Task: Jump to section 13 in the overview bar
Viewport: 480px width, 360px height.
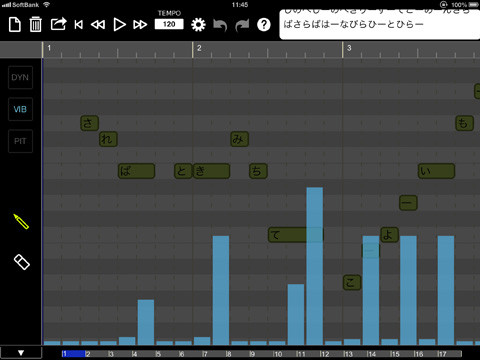Action: pyautogui.click(x=355, y=354)
